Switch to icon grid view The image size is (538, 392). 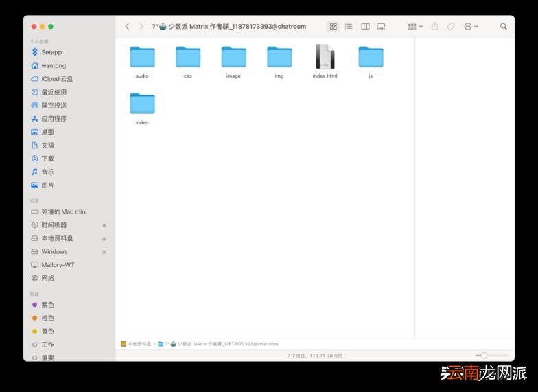coord(334,26)
